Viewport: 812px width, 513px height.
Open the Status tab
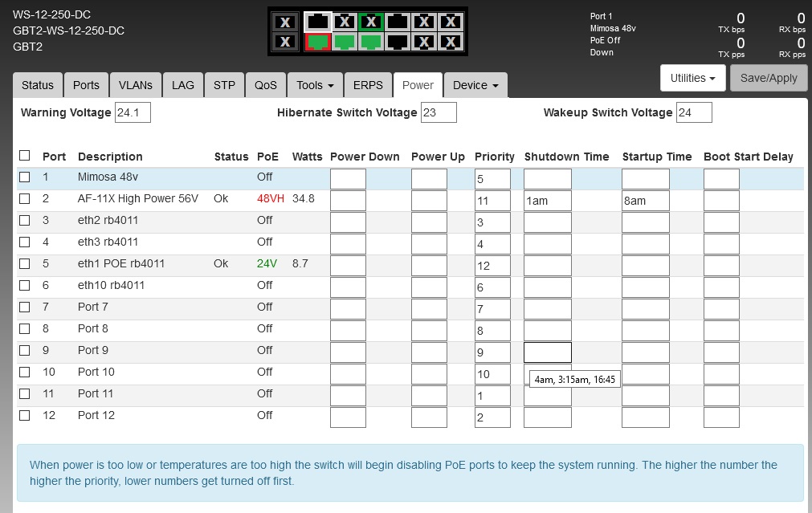[x=38, y=85]
